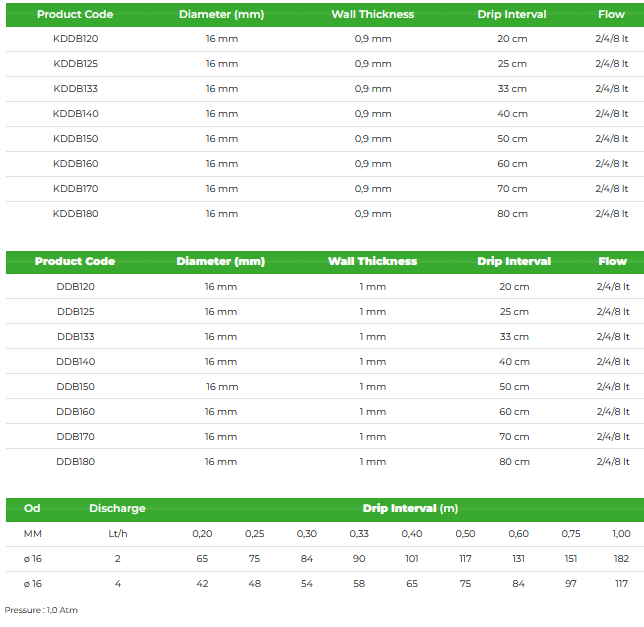Click the DDB125 product code cell
This screenshot has height=627, width=644.
coord(75,311)
